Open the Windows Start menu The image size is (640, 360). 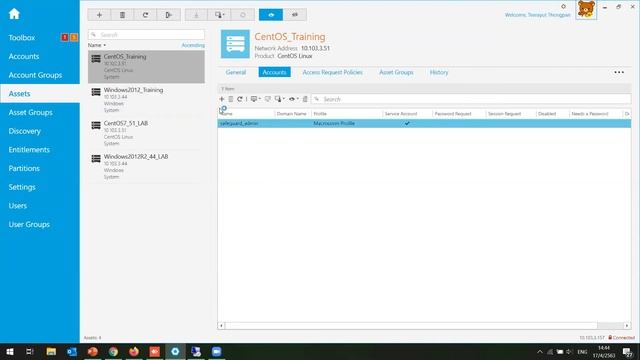click(10, 351)
